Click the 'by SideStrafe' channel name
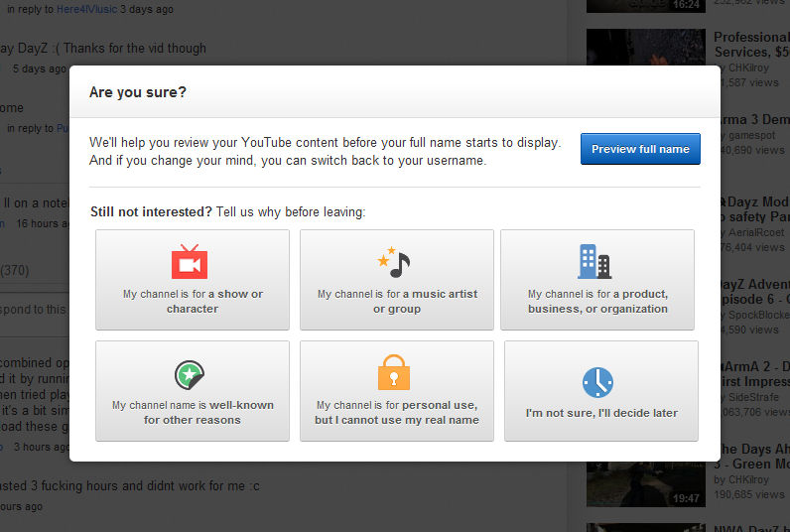Viewport: 790px width, 532px height. point(750,397)
